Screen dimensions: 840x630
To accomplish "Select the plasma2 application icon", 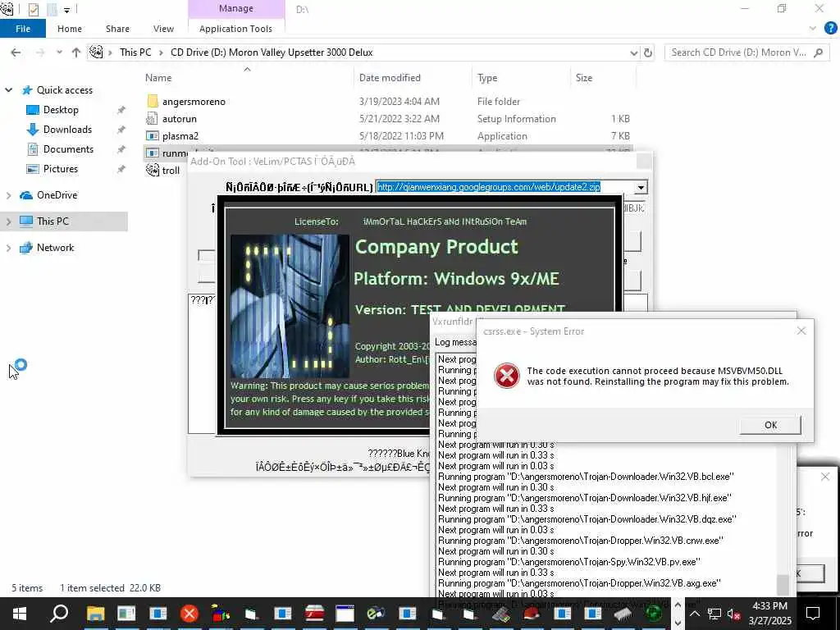I will coord(153,136).
